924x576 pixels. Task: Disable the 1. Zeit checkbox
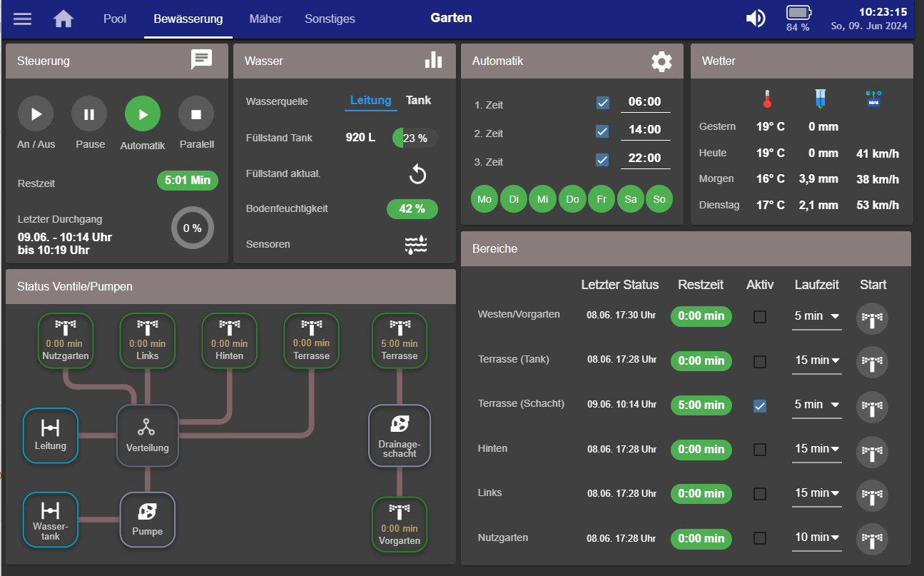(x=602, y=103)
